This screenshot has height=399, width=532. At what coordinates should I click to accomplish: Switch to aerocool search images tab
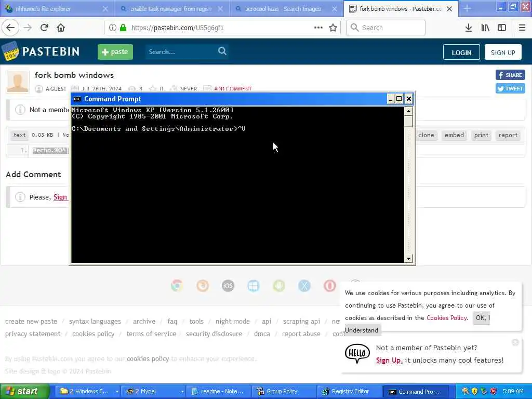[x=283, y=9]
